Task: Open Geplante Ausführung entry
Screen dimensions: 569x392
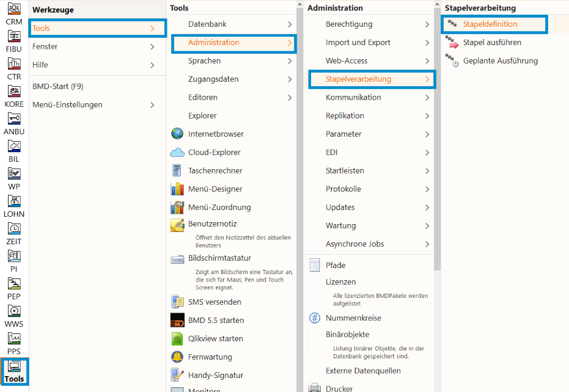Action: pos(452,61)
